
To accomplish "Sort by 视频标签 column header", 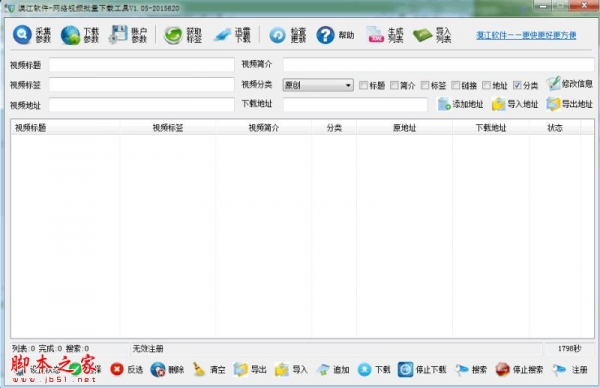I will [168, 128].
